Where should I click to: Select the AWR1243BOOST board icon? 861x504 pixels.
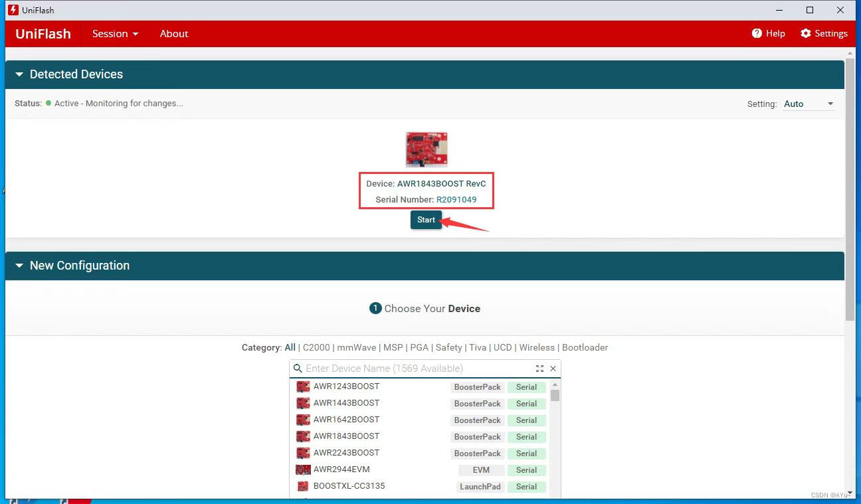(303, 386)
